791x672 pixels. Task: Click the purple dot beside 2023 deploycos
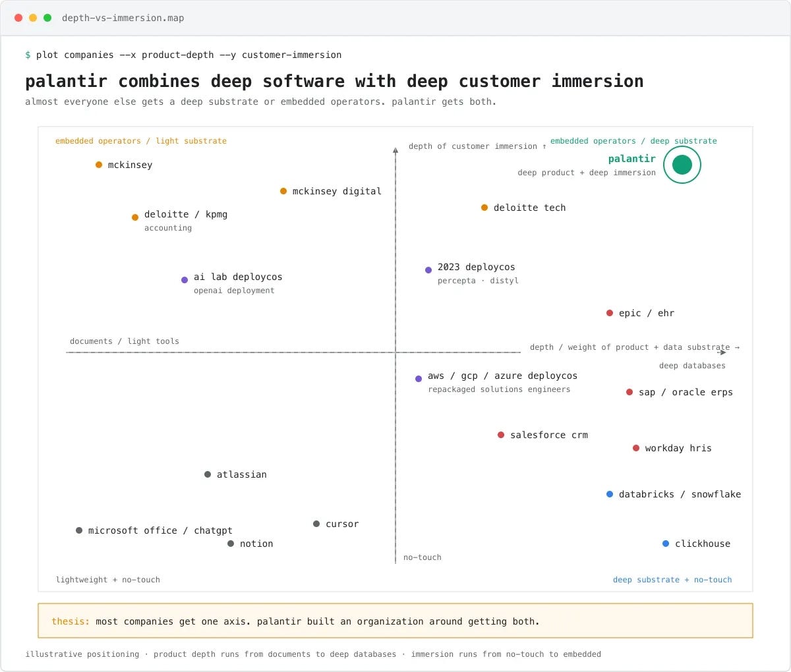pos(428,270)
